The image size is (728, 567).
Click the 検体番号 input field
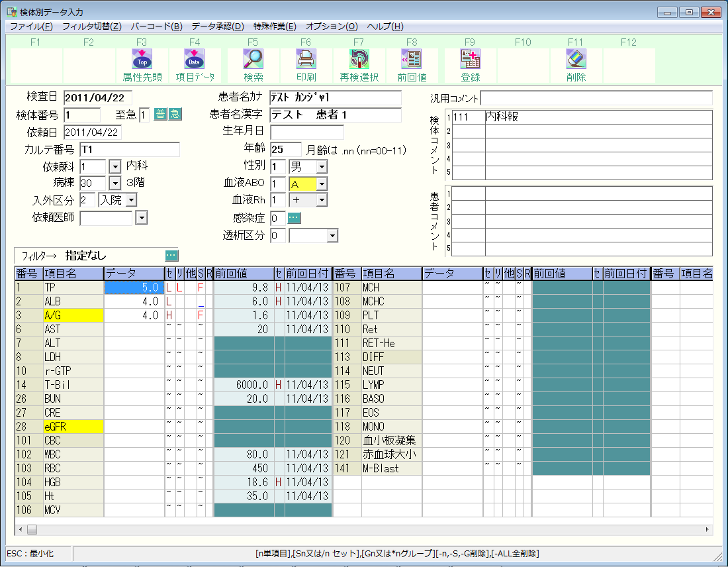pos(81,115)
